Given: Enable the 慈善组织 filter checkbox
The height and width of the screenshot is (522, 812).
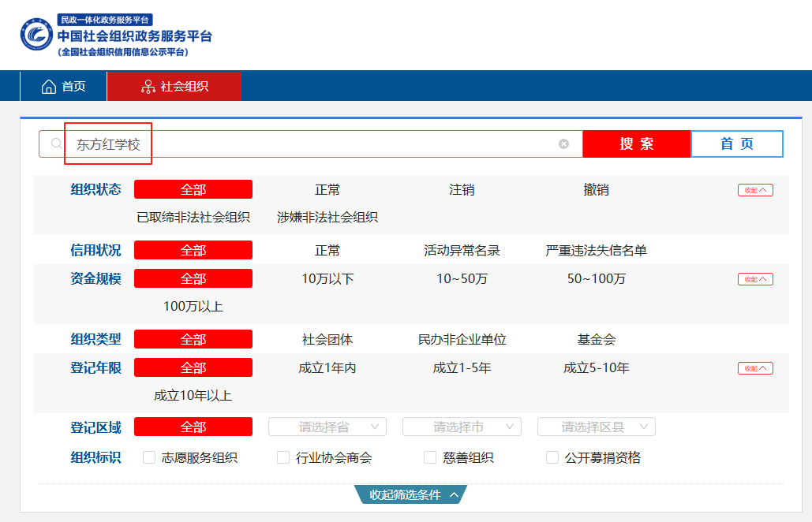Looking at the screenshot, I should [x=429, y=457].
